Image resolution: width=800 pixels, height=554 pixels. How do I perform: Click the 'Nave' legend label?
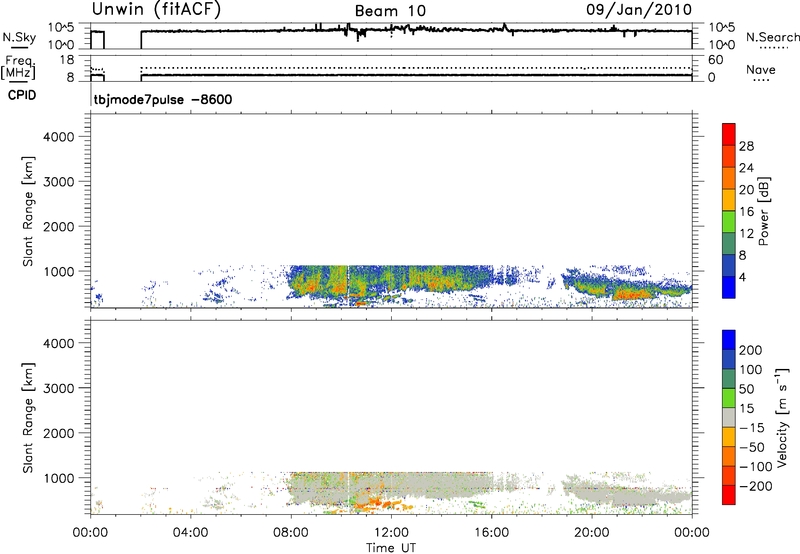pyautogui.click(x=761, y=70)
